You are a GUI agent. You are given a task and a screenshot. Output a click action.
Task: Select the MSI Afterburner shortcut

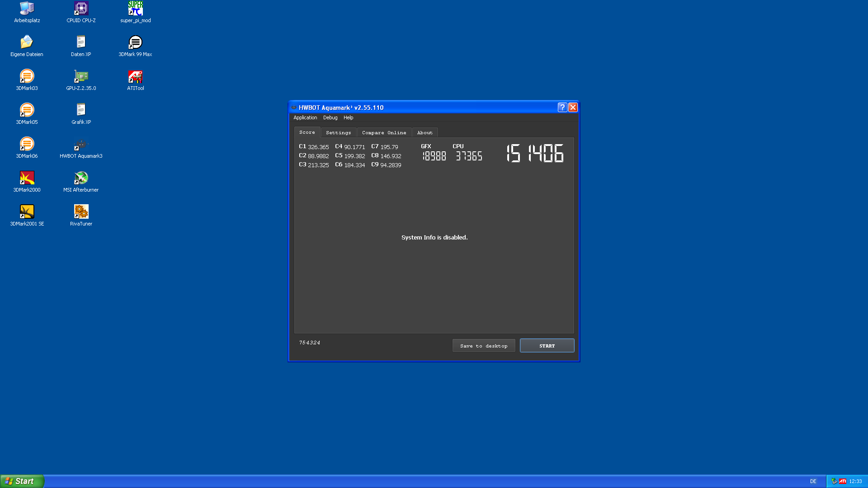(81, 182)
